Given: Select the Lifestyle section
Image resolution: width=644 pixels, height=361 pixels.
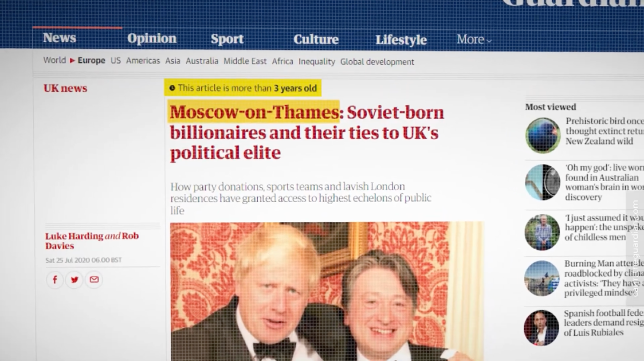Looking at the screenshot, I should (401, 40).
